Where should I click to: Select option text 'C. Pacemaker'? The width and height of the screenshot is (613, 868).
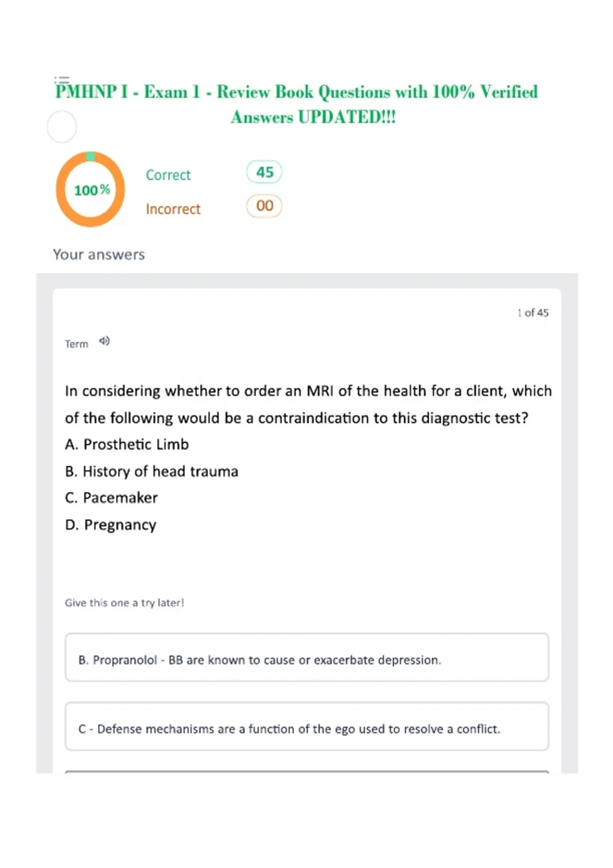(111, 498)
